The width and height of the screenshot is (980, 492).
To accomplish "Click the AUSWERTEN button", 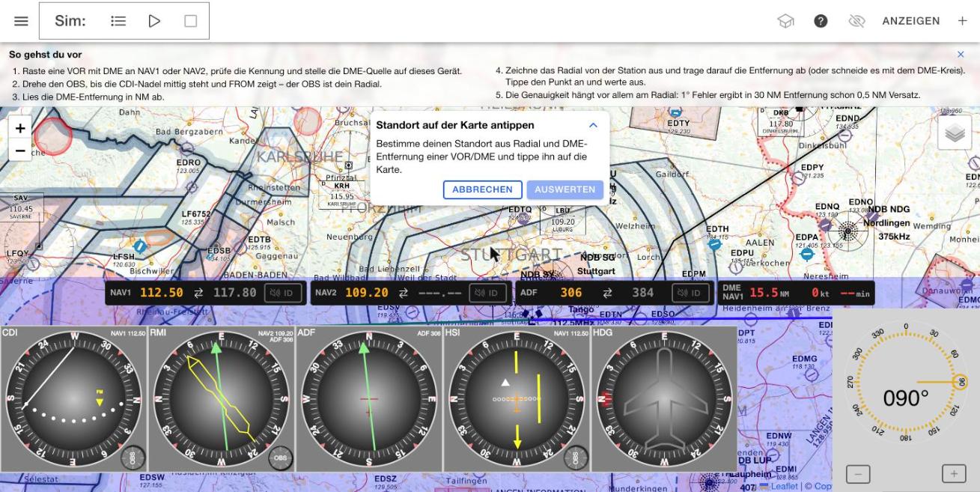I will tap(565, 189).
